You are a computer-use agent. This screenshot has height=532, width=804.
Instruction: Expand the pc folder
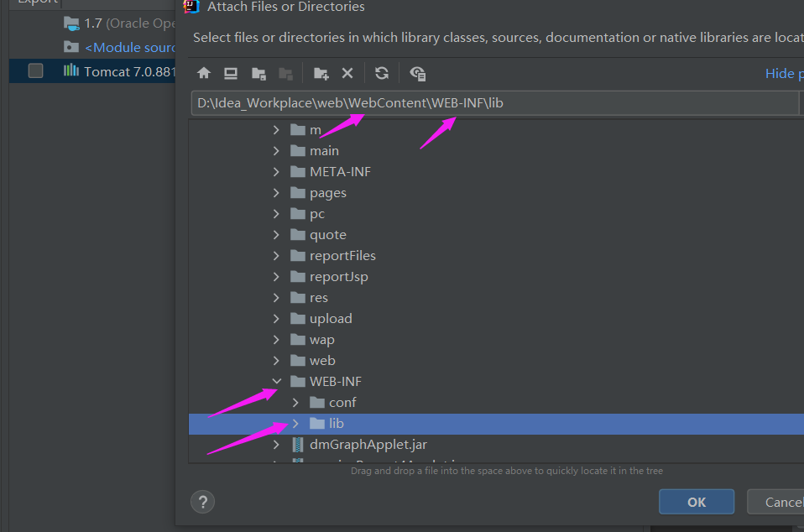point(276,214)
